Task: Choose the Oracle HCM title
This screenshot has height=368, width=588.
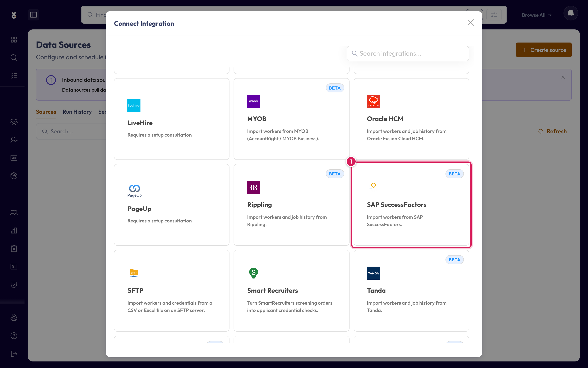Action: coord(385,119)
